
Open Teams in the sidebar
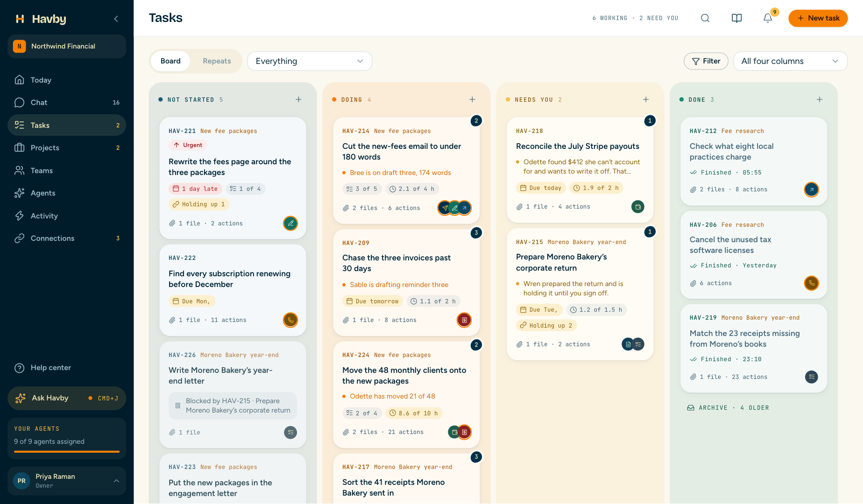tap(67, 170)
